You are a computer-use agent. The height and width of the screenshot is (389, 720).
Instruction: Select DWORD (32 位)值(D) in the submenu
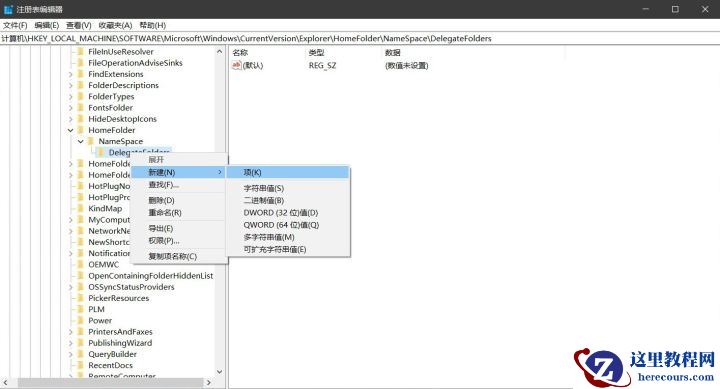288,213
